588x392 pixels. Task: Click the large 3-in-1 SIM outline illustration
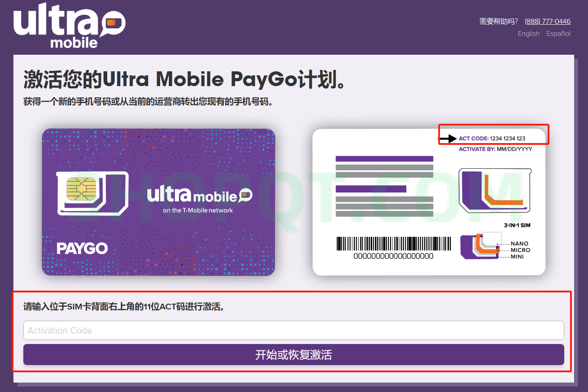495,190
